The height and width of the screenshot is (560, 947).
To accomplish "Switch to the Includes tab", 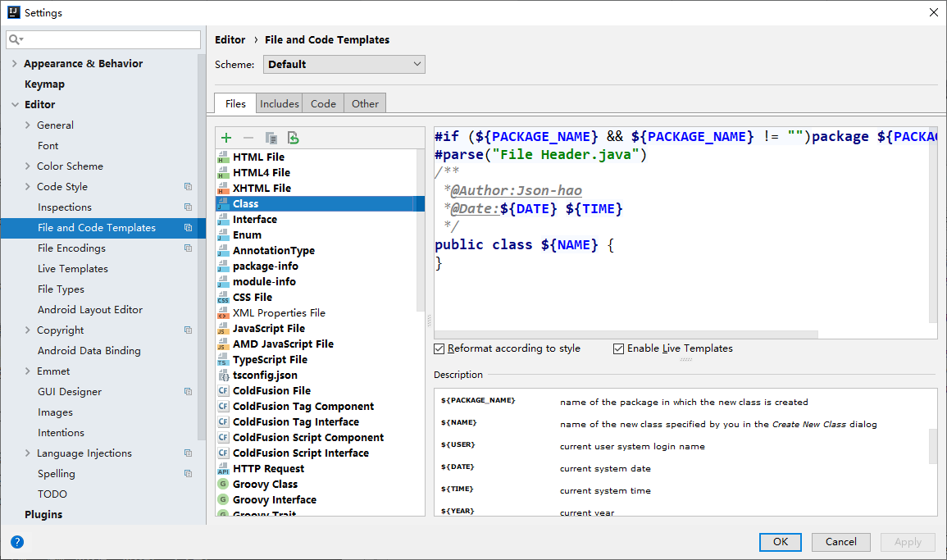I will tap(279, 104).
